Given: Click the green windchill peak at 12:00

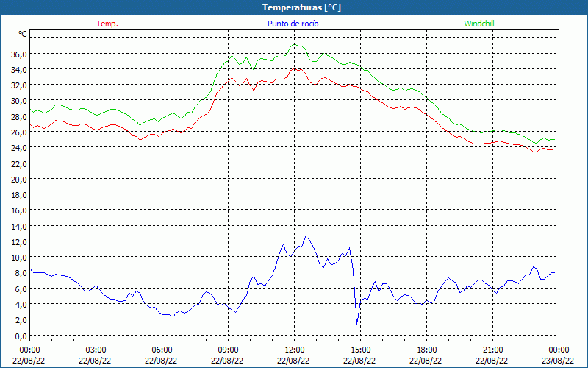Looking at the screenshot, I should pos(295,44).
